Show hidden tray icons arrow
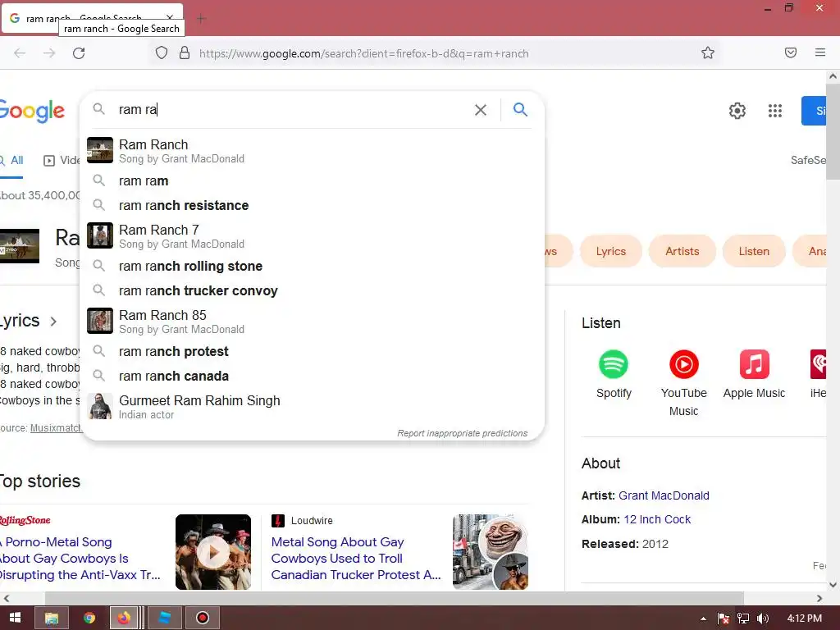The image size is (840, 630). point(703,619)
